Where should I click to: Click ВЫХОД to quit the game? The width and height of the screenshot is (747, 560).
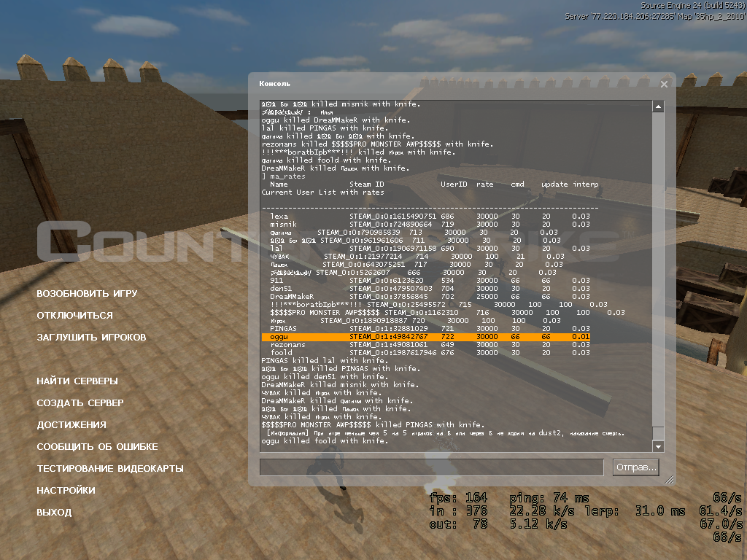54,513
